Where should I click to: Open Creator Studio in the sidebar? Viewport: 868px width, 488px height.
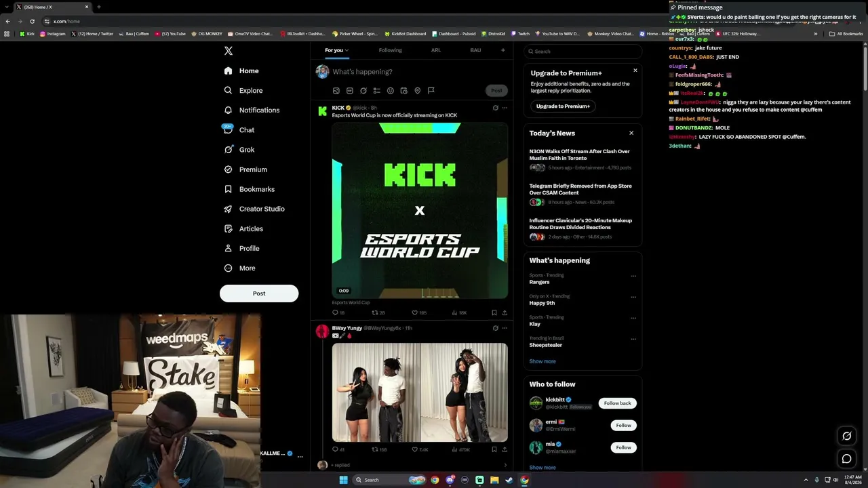(x=254, y=209)
